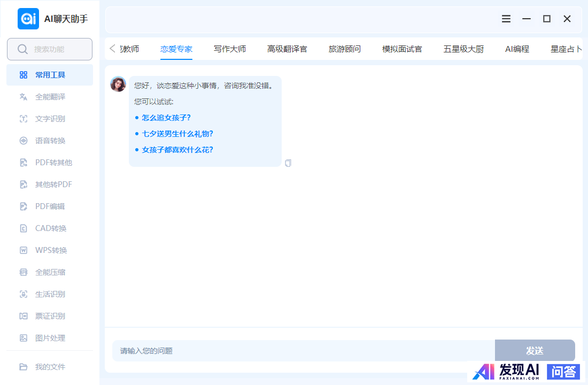Viewport: 588px width, 385px height.
Task: Switch to the 五星级大厨 tab
Action: (463, 49)
